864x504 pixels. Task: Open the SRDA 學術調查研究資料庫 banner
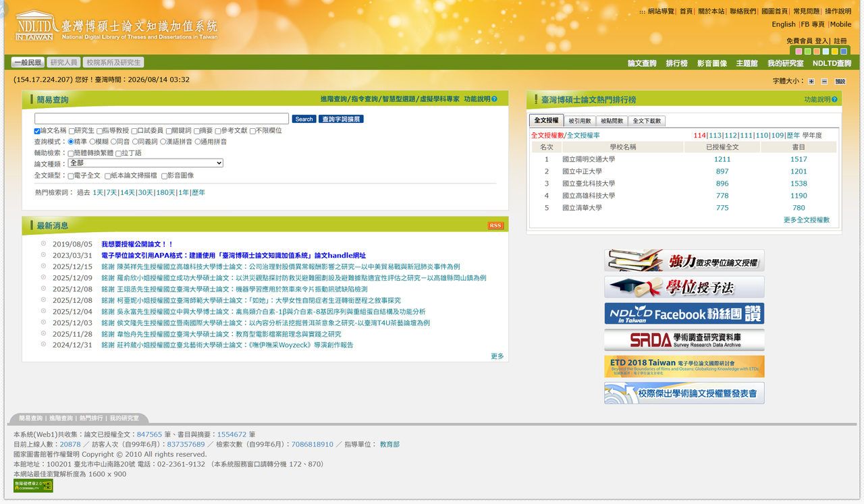pos(684,340)
